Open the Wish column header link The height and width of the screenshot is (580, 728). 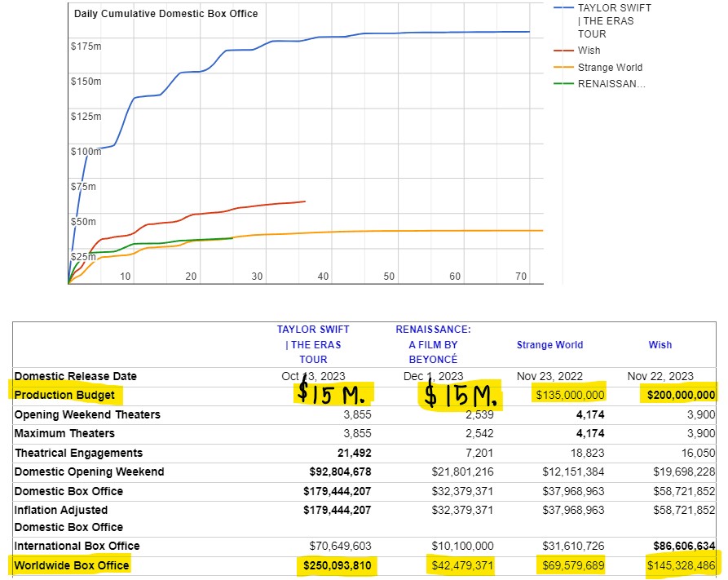coord(660,345)
